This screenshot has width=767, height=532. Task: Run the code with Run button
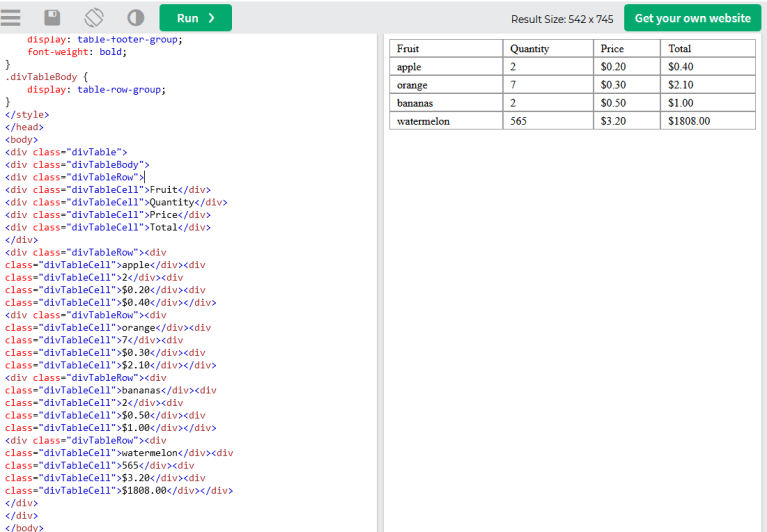[x=196, y=18]
